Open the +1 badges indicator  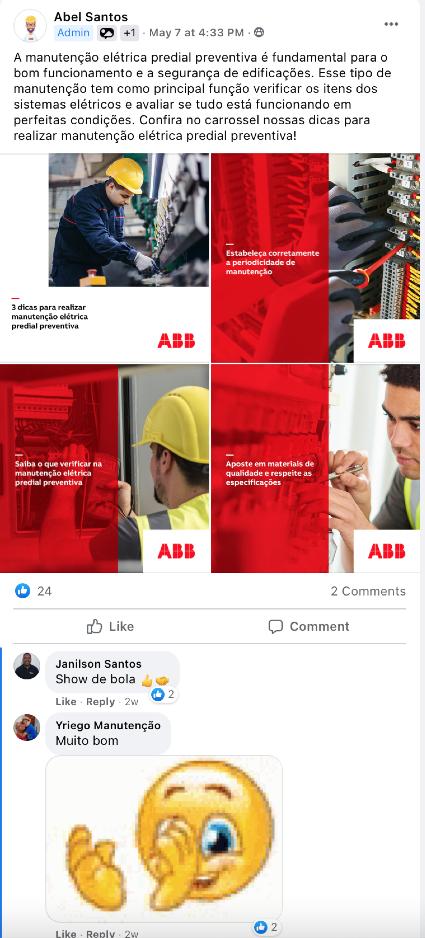[x=129, y=33]
